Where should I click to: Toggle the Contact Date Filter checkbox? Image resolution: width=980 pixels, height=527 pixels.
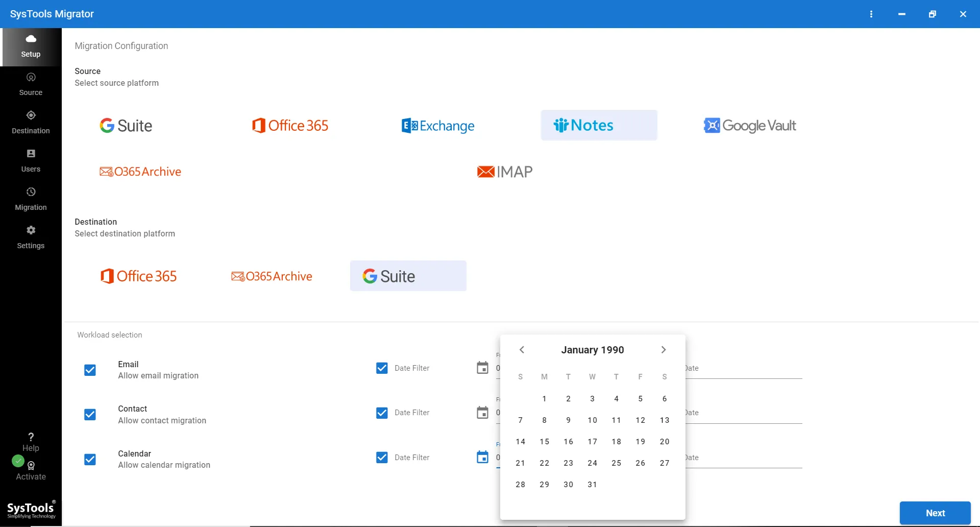point(382,413)
